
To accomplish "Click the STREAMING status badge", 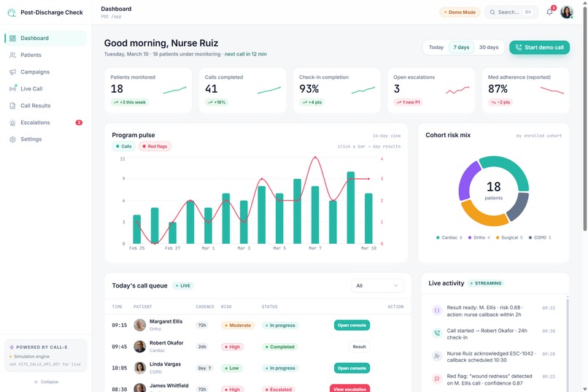I will pyautogui.click(x=486, y=283).
